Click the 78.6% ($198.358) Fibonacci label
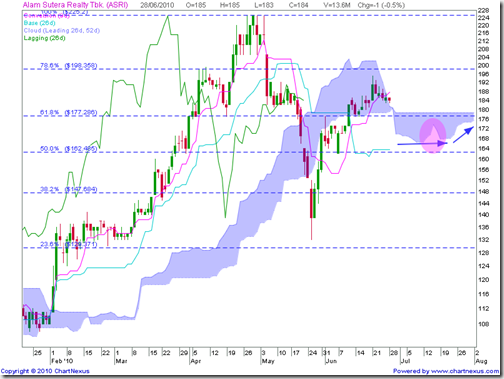This screenshot has width=504, height=379. pyautogui.click(x=69, y=66)
